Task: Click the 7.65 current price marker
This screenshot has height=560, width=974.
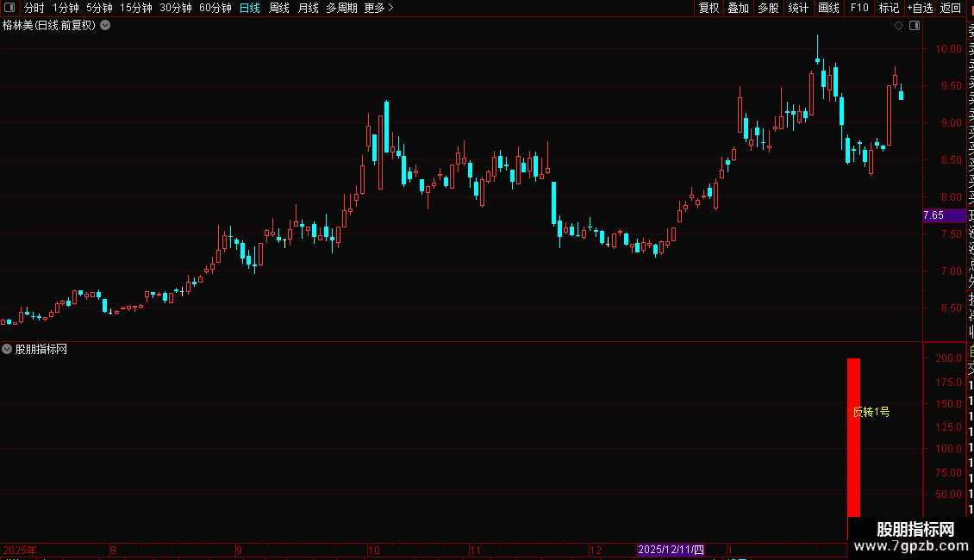Action: coord(944,215)
